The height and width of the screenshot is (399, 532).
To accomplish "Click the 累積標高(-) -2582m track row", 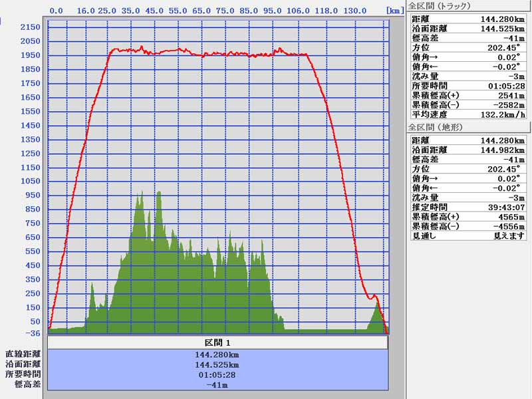I will point(468,105).
